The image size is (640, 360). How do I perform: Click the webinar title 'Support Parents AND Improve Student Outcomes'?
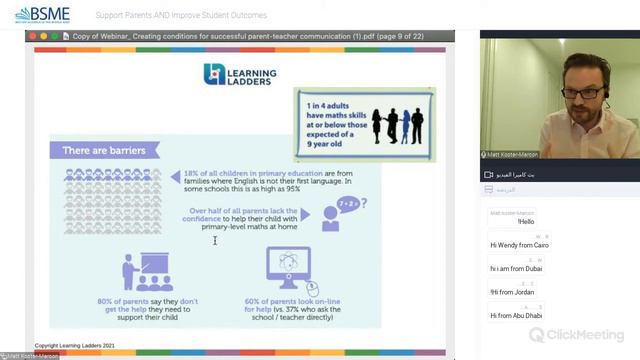click(x=181, y=15)
